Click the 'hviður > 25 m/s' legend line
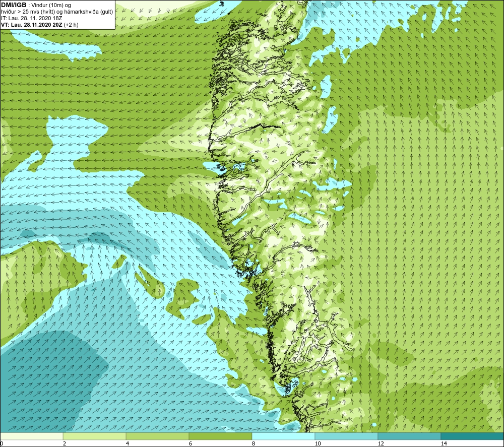 [x=57, y=12]
